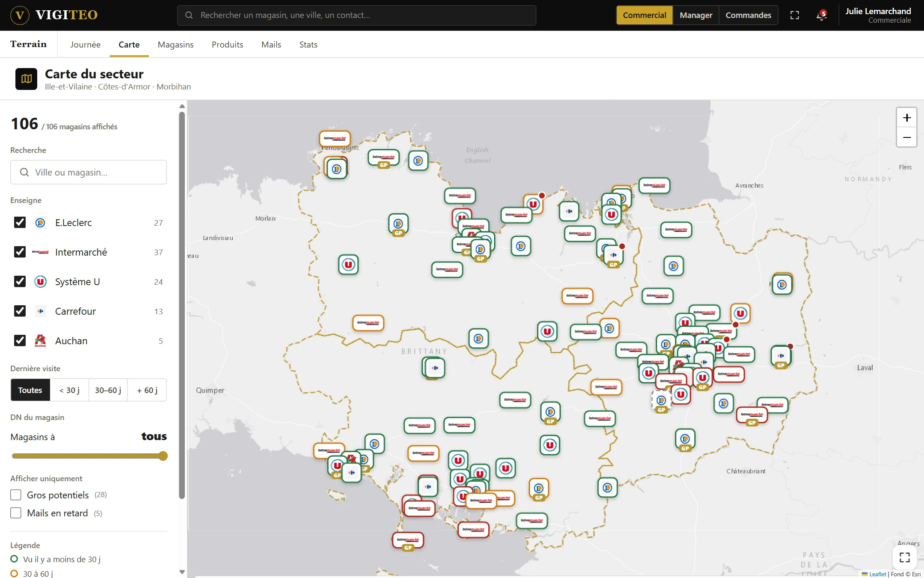Viewport: 924px width, 578px height.
Task: Click the DN du magasin slider handle
Action: tap(163, 456)
